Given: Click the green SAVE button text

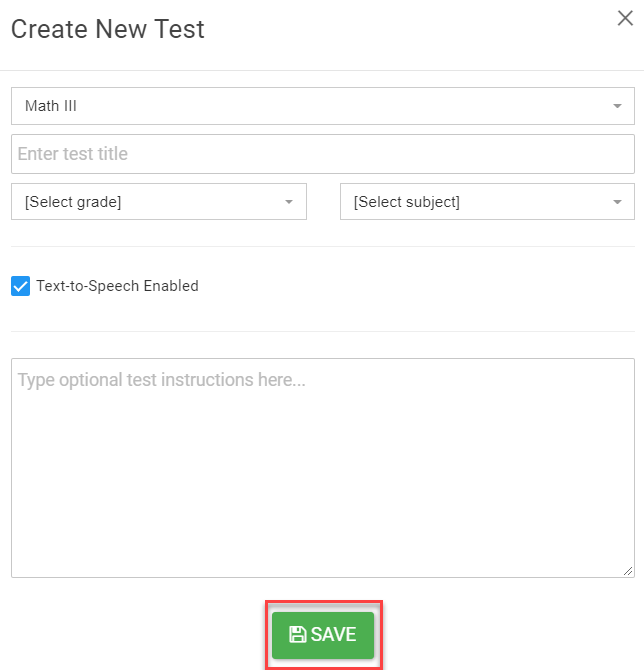Looking at the screenshot, I should coord(333,635).
